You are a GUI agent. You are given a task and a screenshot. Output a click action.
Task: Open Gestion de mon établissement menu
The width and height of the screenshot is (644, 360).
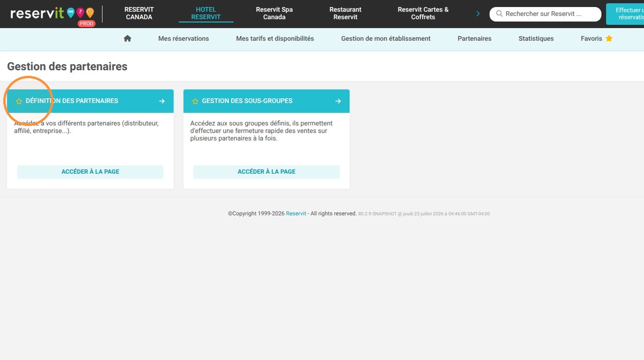click(x=386, y=38)
